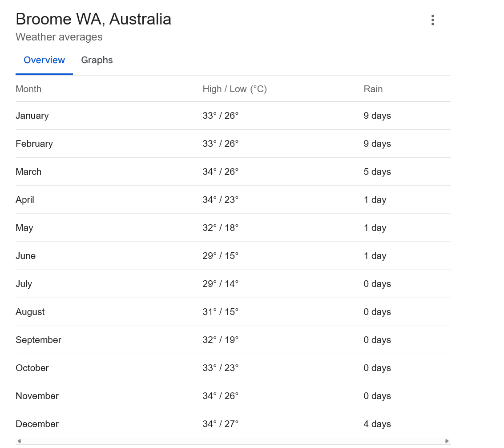The image size is (504, 448).
Task: Click January's temperature '33° / 26°'
Action: click(221, 116)
